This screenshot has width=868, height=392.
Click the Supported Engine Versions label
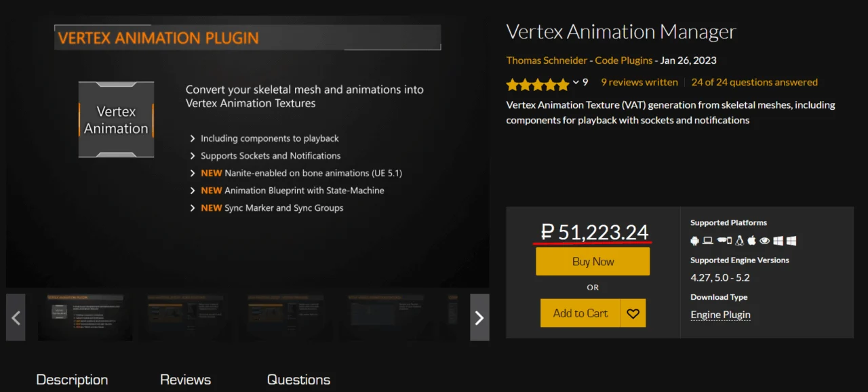pos(740,260)
